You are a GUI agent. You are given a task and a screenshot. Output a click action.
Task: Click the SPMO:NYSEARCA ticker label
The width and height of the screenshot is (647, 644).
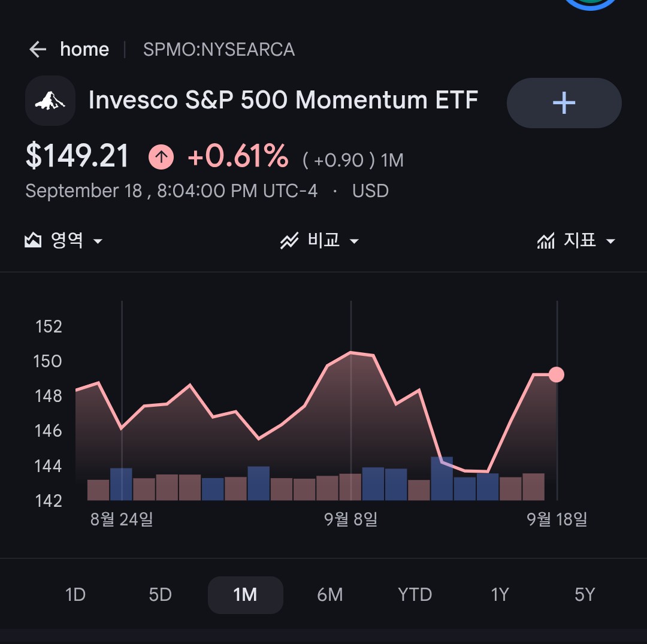coord(219,50)
